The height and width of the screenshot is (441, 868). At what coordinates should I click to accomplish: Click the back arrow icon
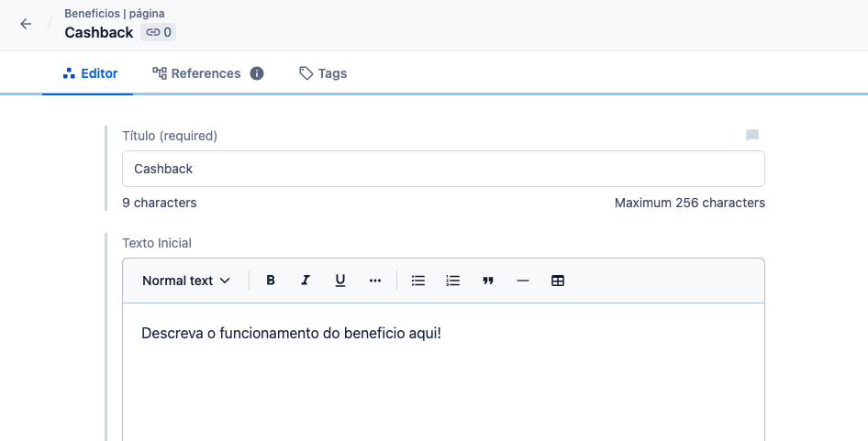click(26, 25)
